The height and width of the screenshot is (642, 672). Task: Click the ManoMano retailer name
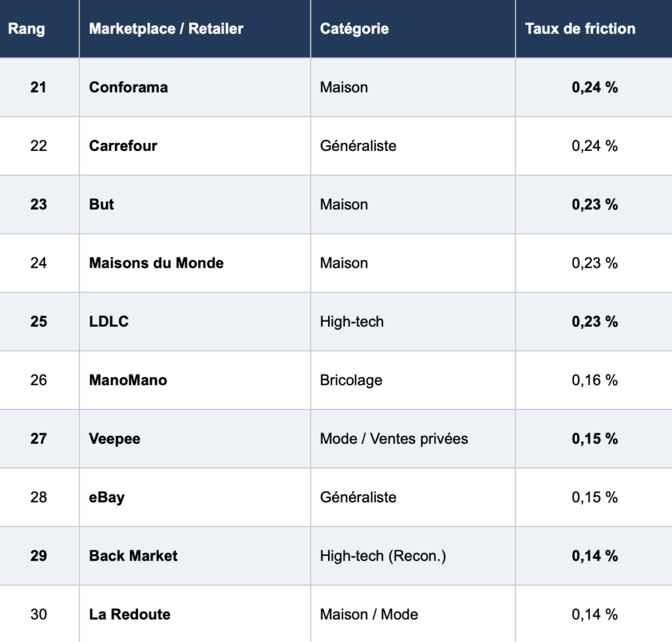click(x=128, y=380)
